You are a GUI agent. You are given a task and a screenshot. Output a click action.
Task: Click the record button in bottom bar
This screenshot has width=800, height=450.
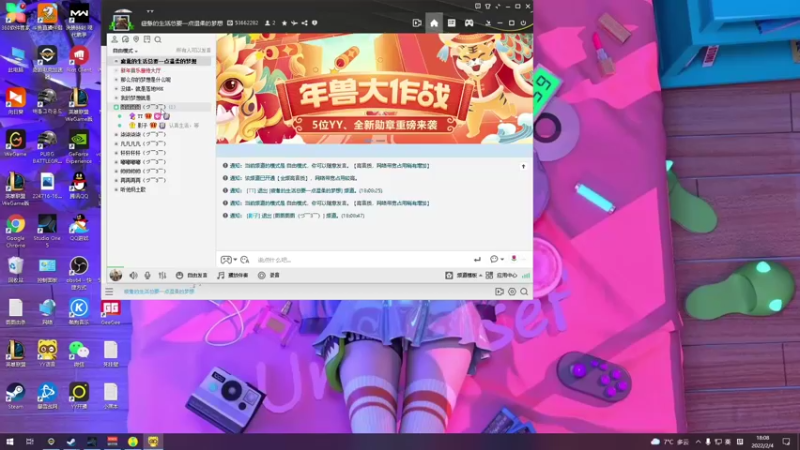(x=269, y=276)
